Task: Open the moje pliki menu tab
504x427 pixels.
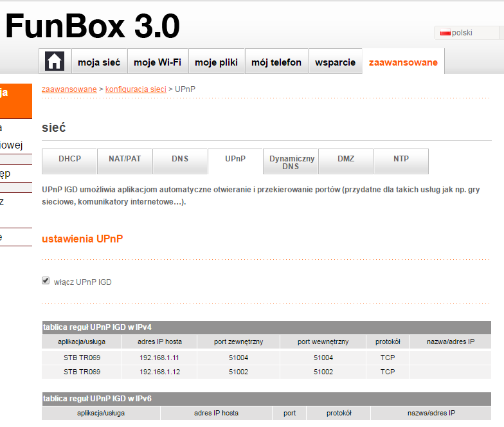Action: click(x=216, y=62)
